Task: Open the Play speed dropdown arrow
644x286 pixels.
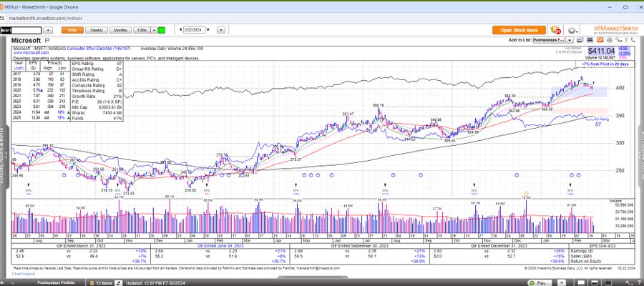Action: (x=562, y=282)
